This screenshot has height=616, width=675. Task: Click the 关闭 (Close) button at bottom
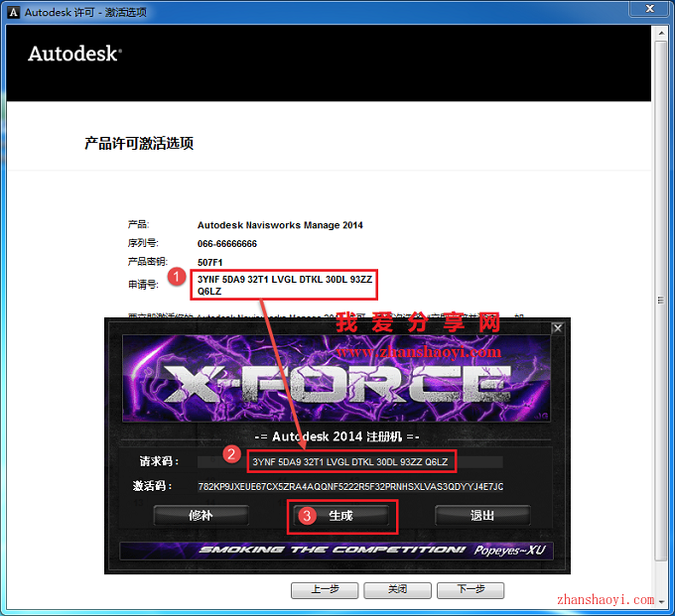397,590
